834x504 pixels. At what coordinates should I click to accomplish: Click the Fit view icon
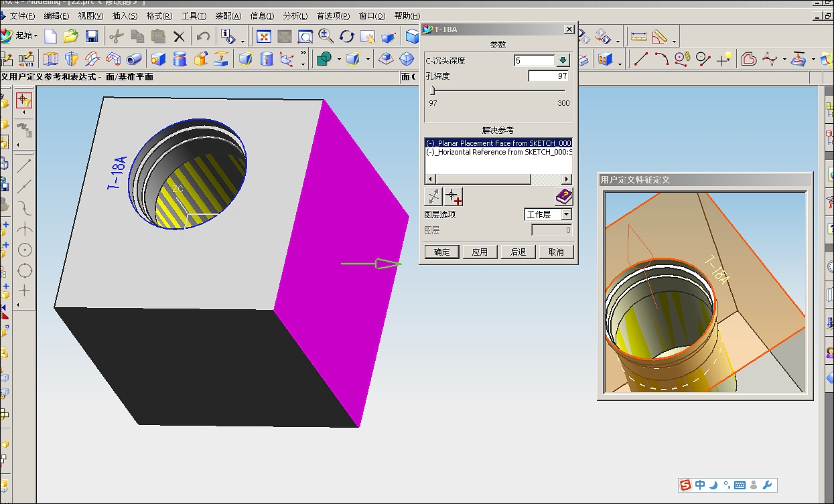[x=264, y=37]
